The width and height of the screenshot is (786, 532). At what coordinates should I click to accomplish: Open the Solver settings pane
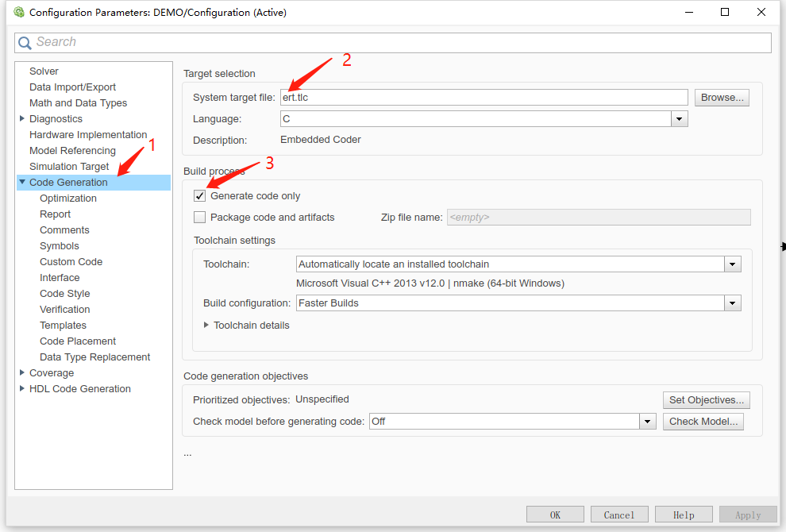point(44,71)
